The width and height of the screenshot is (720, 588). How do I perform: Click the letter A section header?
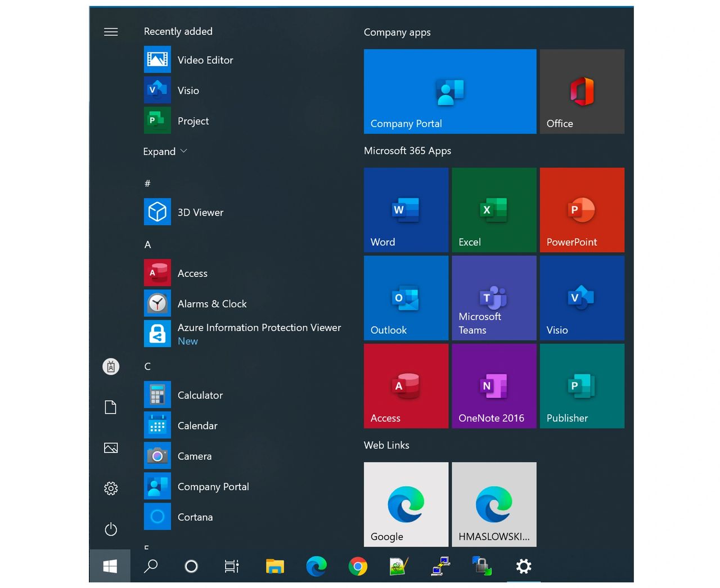[x=148, y=245]
